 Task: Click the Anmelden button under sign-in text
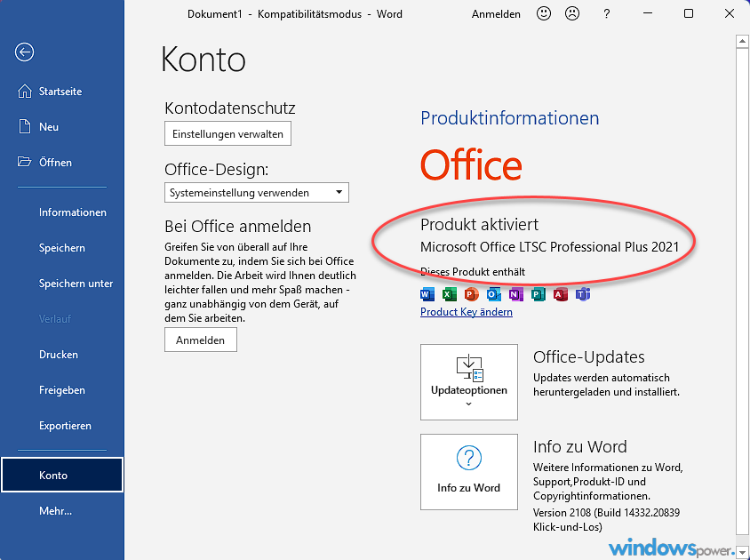click(201, 340)
